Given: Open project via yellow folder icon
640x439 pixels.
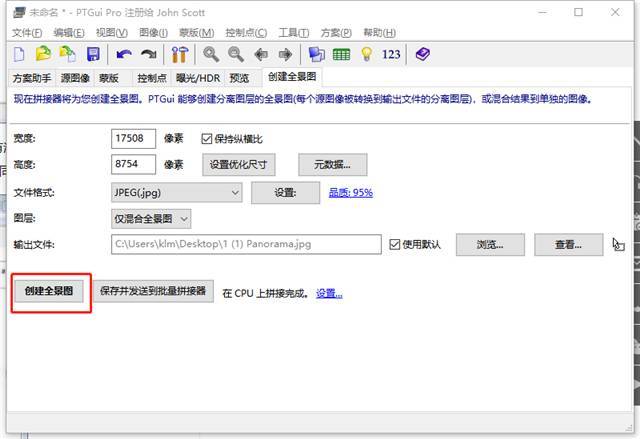Looking at the screenshot, I should 43,54.
